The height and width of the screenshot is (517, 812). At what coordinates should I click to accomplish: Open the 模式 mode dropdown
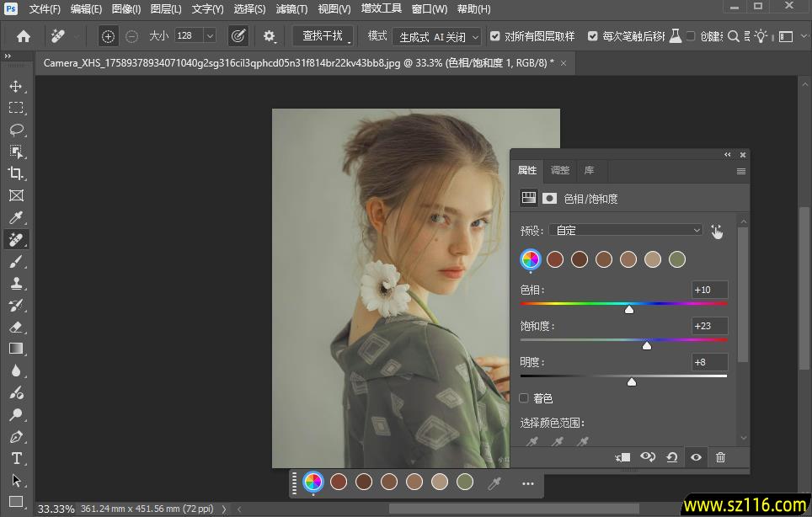coord(438,37)
